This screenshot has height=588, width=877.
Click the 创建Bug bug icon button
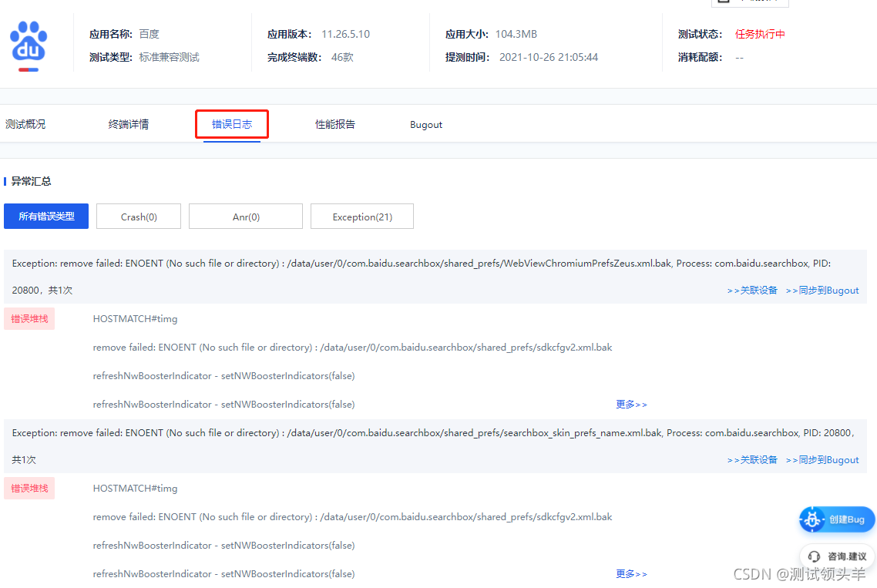pyautogui.click(x=837, y=519)
